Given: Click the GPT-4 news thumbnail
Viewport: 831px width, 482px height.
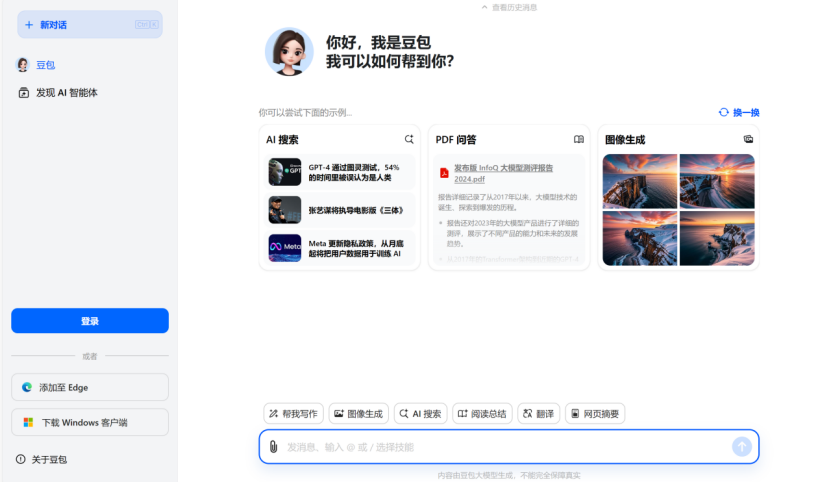Looking at the screenshot, I should coord(285,172).
